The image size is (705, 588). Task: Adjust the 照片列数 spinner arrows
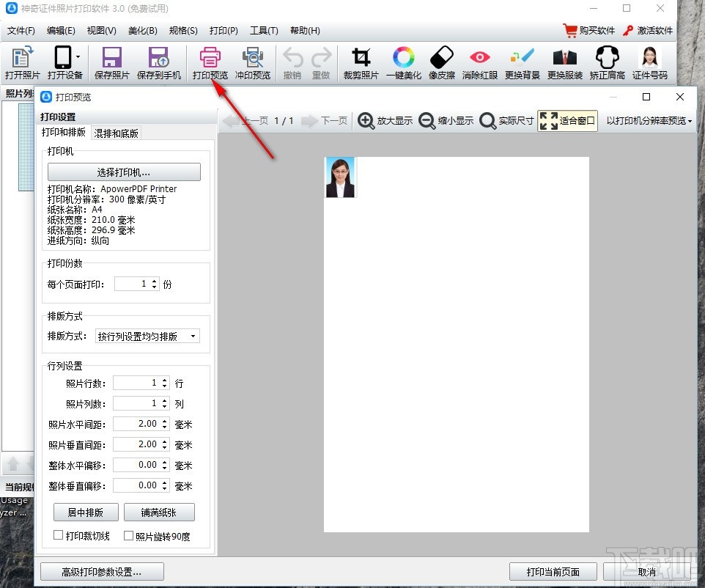165,403
